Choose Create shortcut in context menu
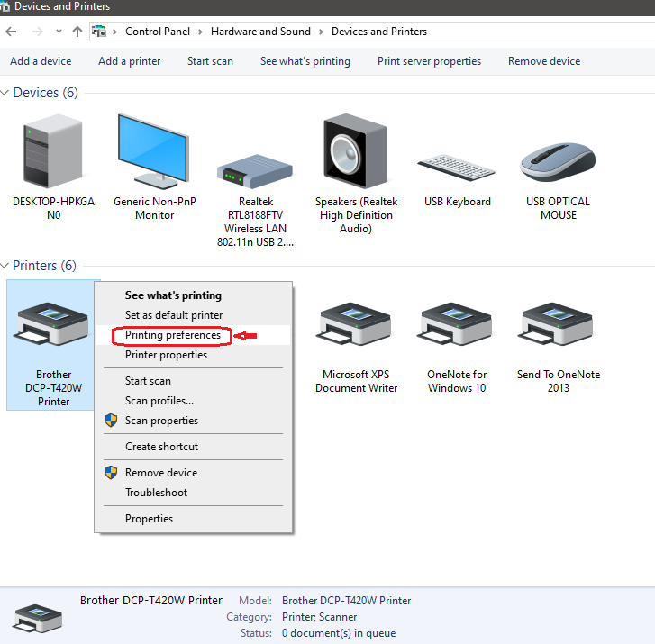The image size is (655, 644). (x=193, y=447)
